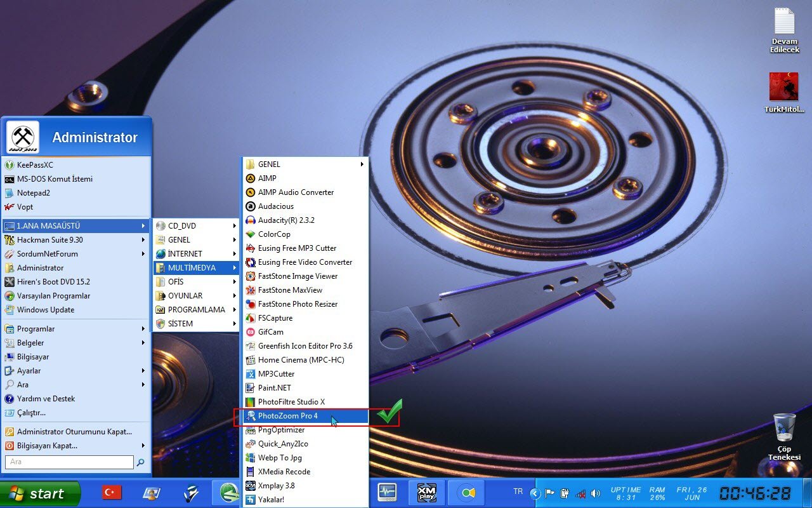The image size is (812, 508).
Task: Expand the MULTİMEDYA folder
Action: tap(196, 268)
